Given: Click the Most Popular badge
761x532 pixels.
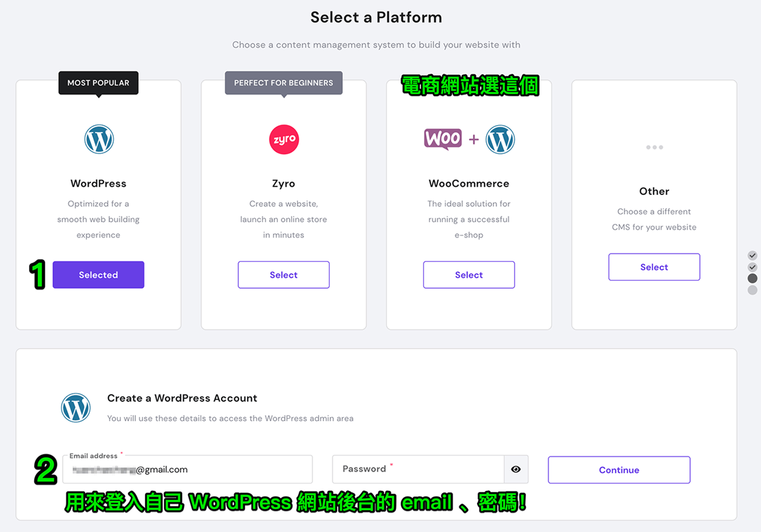Looking at the screenshot, I should tap(98, 83).
